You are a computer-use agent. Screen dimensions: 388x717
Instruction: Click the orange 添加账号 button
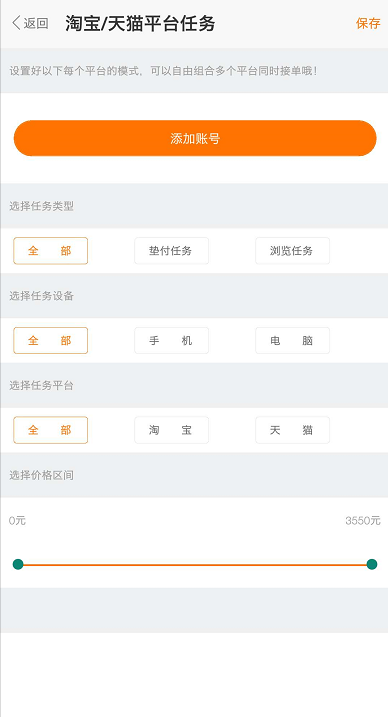[195, 138]
